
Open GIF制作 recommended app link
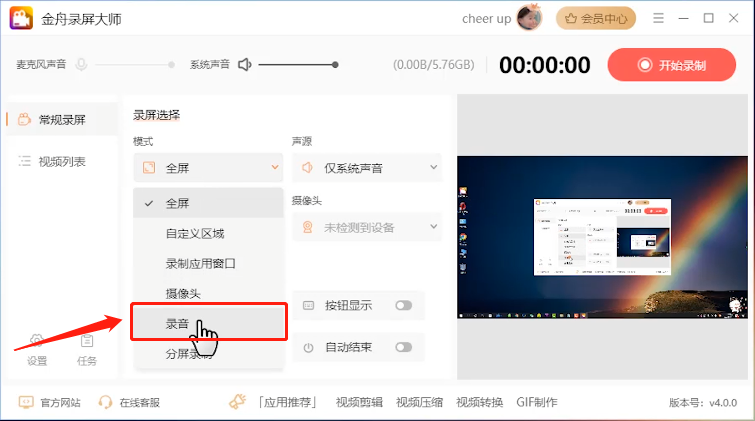point(537,402)
